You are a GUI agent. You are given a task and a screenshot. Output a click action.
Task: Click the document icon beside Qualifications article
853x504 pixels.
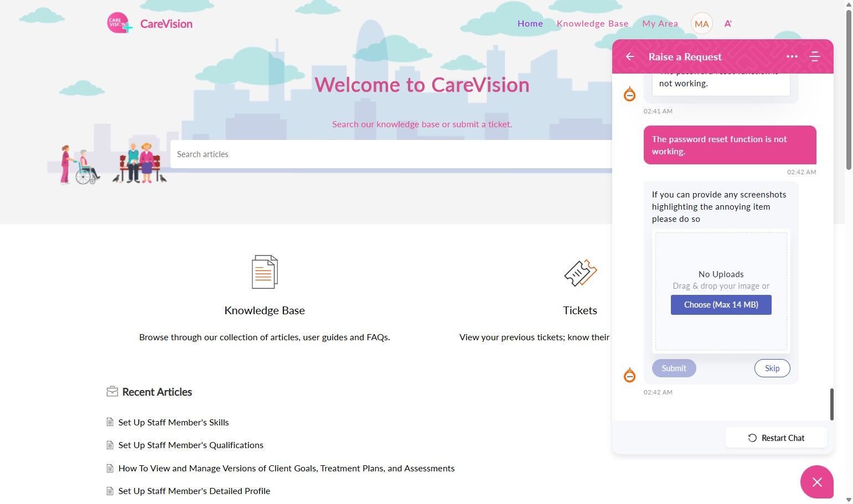click(110, 445)
